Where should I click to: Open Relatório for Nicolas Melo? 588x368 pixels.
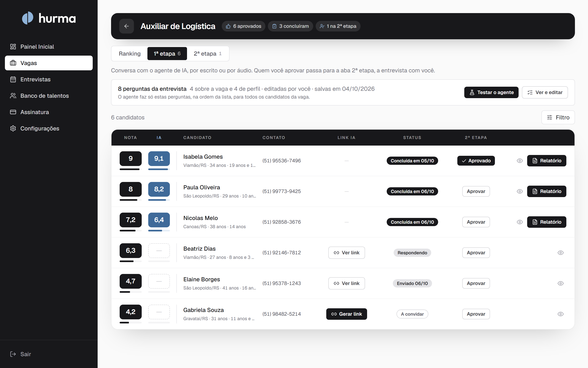coord(547,222)
